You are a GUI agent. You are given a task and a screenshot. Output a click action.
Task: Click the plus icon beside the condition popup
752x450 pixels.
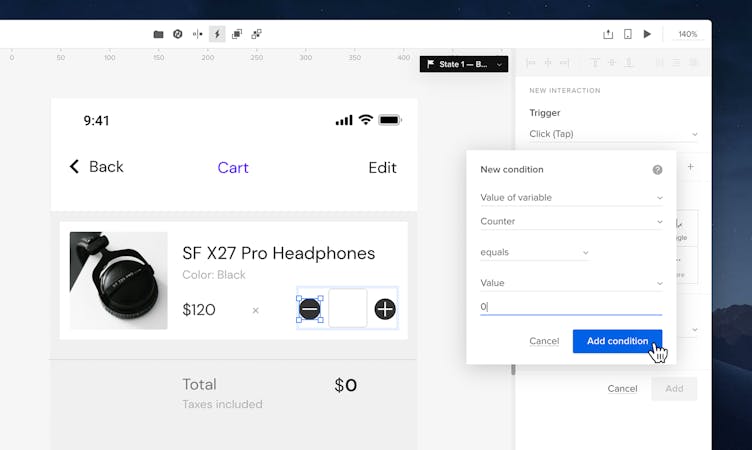691,166
